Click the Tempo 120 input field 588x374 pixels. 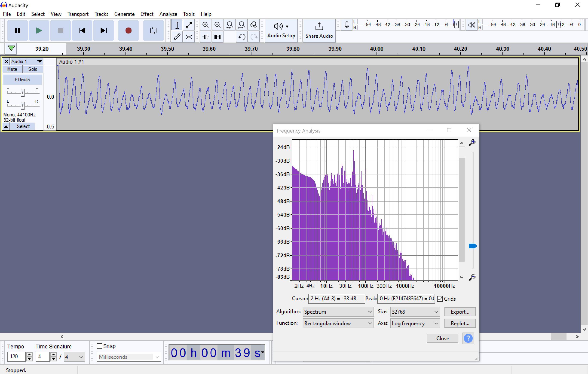(x=16, y=357)
